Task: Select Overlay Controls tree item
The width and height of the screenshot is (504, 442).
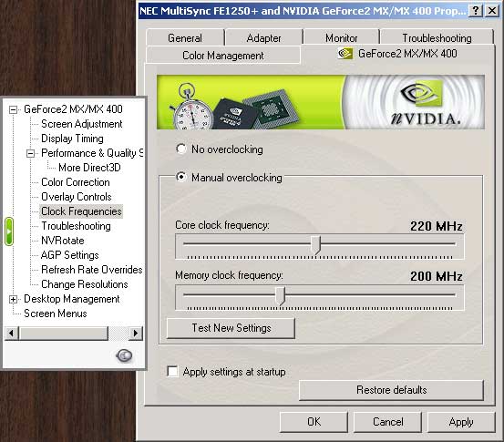Action: 77,197
